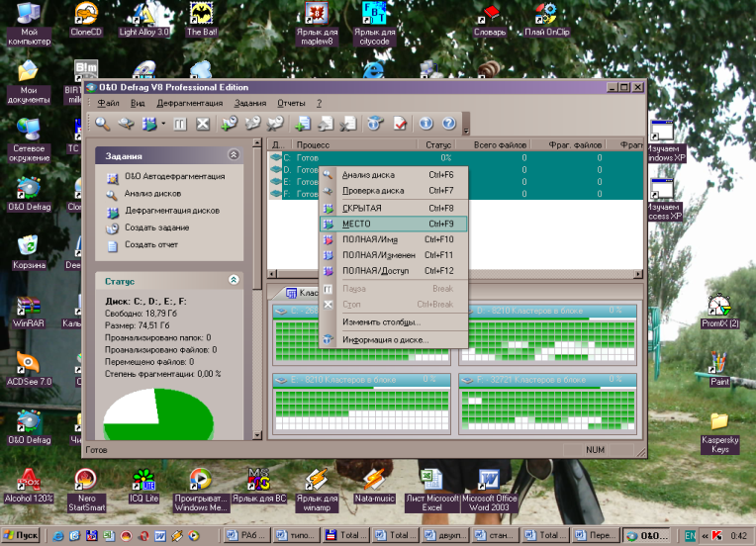This screenshot has height=546, width=756.
Task: Click the Мой компьютер desktop icon
Action: click(x=29, y=23)
